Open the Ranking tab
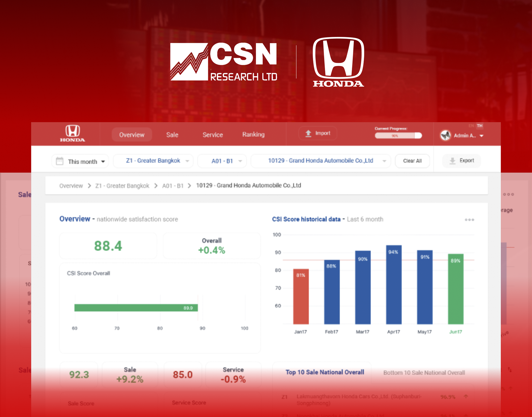Viewport: 532px width, 417px height. click(253, 134)
